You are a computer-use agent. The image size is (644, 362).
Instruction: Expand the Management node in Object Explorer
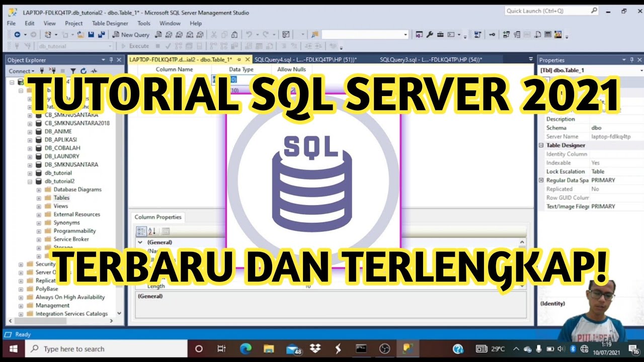(x=21, y=306)
